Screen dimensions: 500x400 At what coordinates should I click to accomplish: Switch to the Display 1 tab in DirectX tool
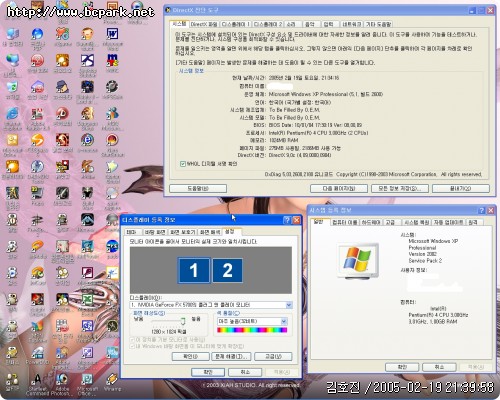click(x=235, y=24)
